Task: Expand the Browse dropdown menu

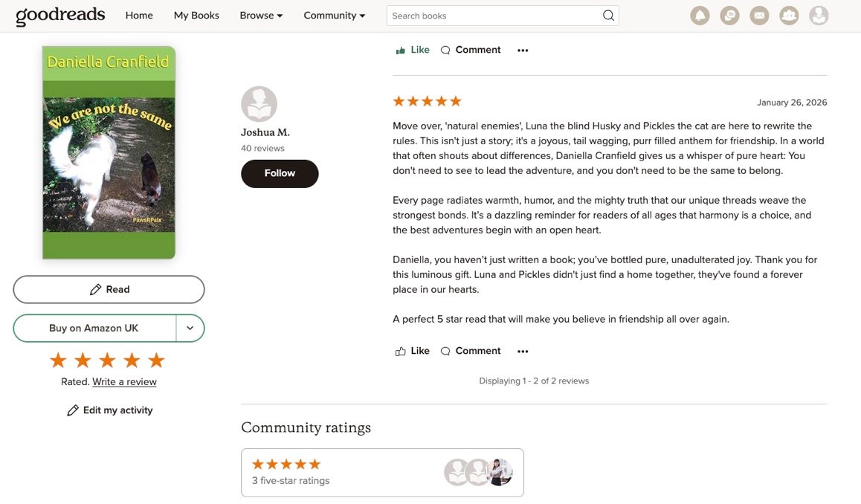Action: pos(261,16)
